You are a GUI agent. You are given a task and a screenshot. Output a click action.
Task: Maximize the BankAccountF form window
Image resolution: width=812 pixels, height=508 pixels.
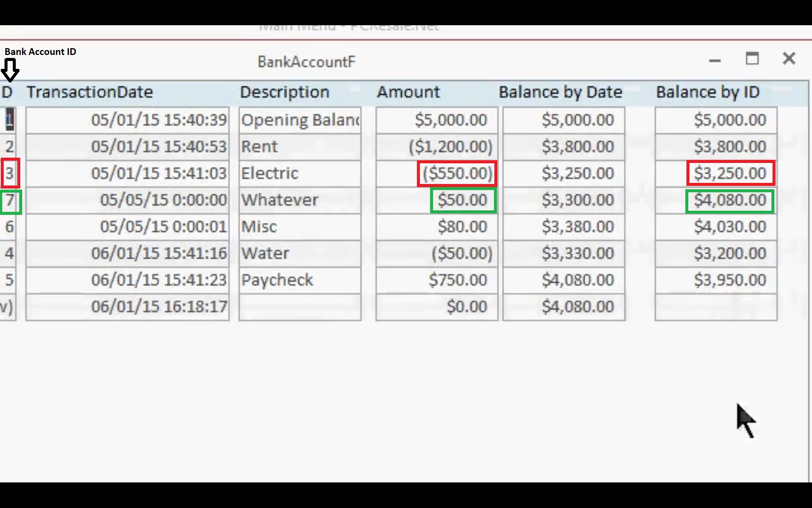click(x=752, y=59)
